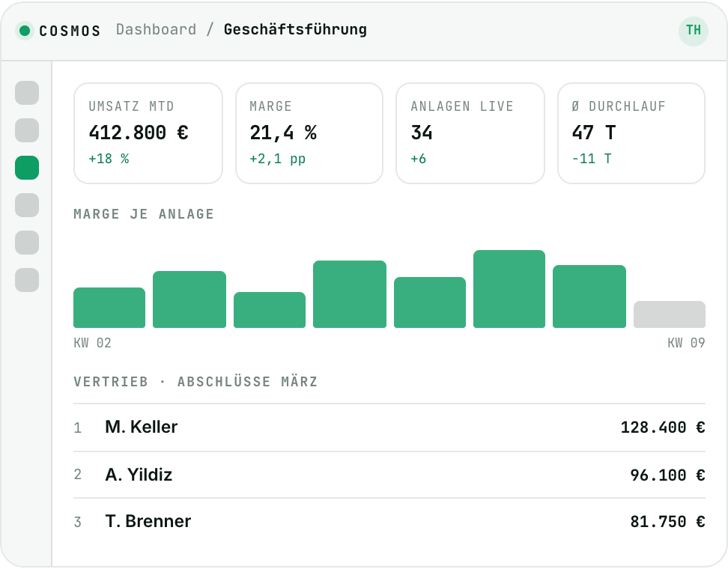
Task: Open the A. Yildiz row
Action: (389, 475)
